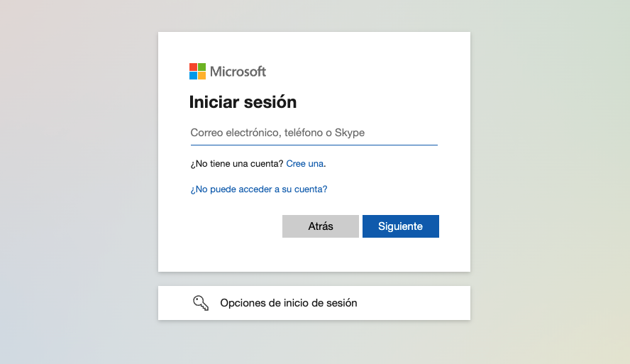Click the word Skype in the placeholder
The image size is (630, 364).
[350, 133]
